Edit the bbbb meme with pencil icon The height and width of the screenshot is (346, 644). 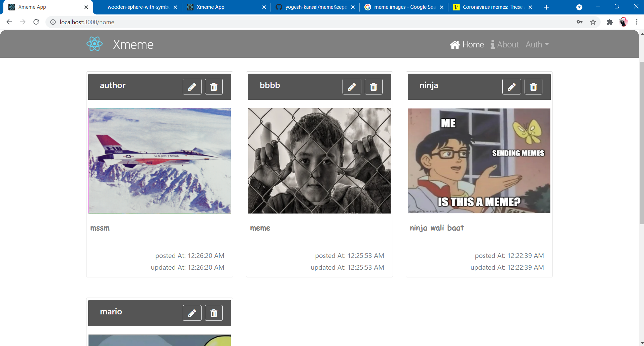tap(352, 87)
